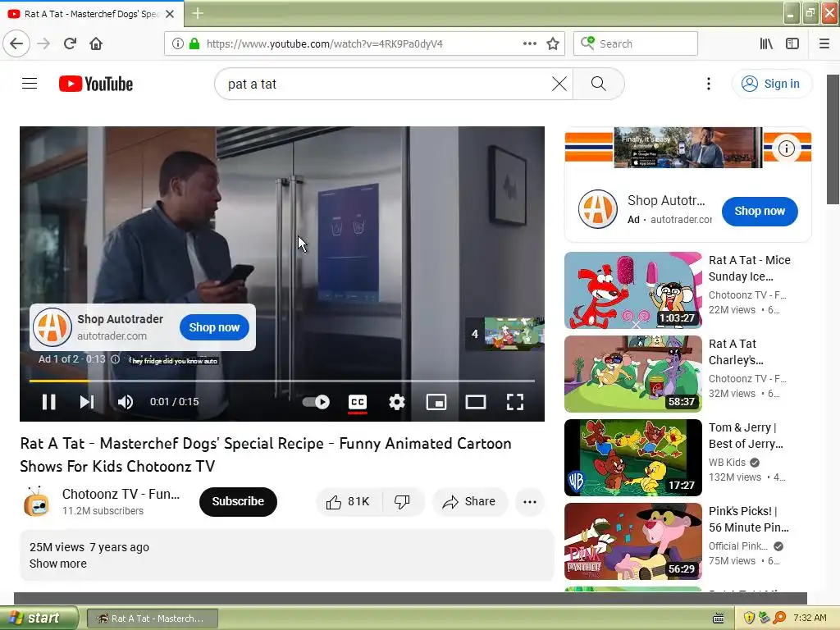
Task: Expand description with Show more
Action: 58,564
